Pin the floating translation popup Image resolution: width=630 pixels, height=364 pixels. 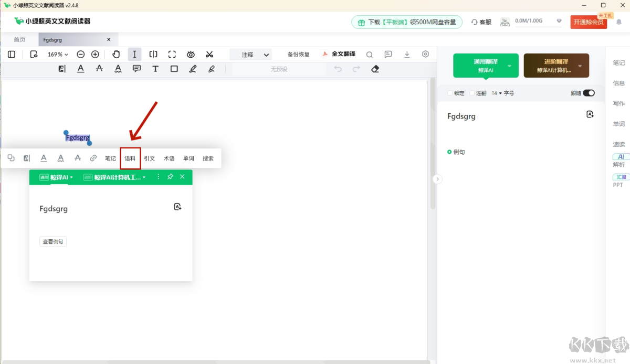170,177
